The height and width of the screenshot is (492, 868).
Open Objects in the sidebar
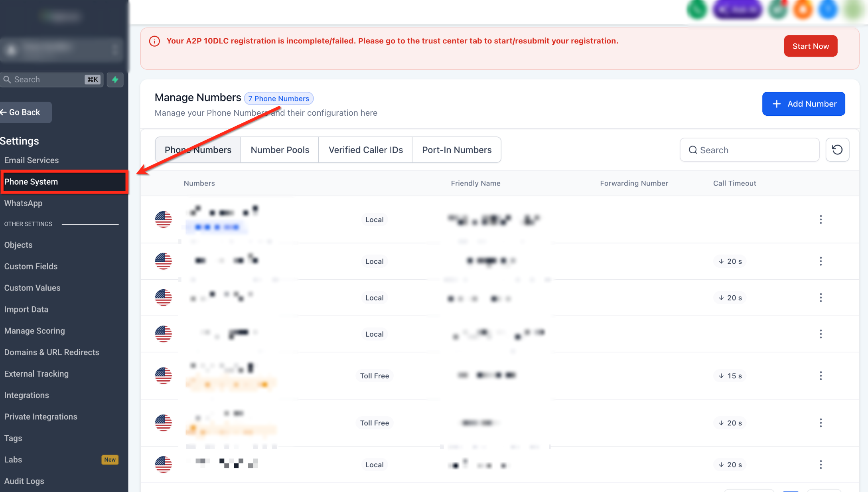coord(18,245)
